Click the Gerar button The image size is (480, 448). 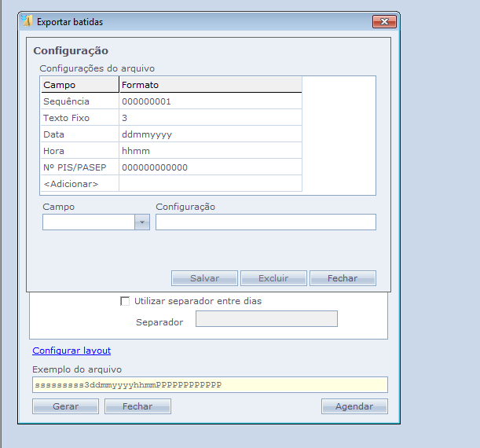pyautogui.click(x=65, y=406)
